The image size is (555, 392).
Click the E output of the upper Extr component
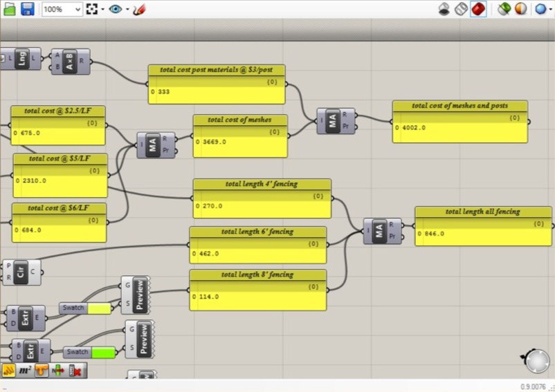click(37, 317)
